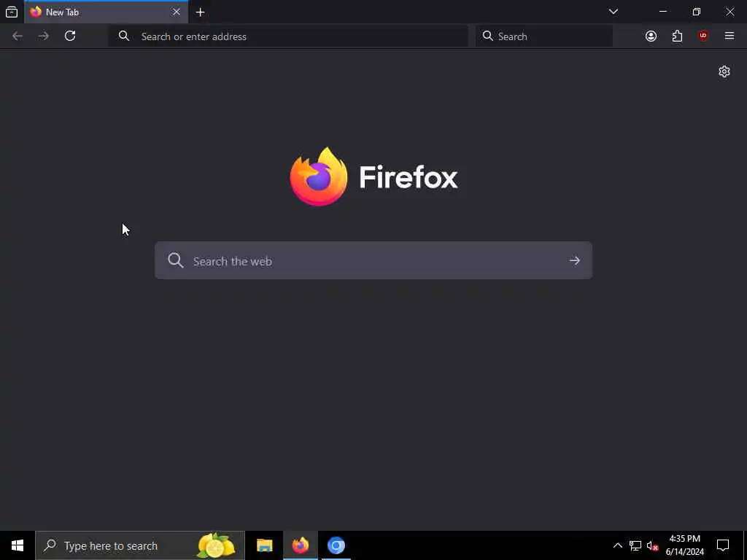Open the notification center icon
This screenshot has width=747, height=560.
click(723, 545)
